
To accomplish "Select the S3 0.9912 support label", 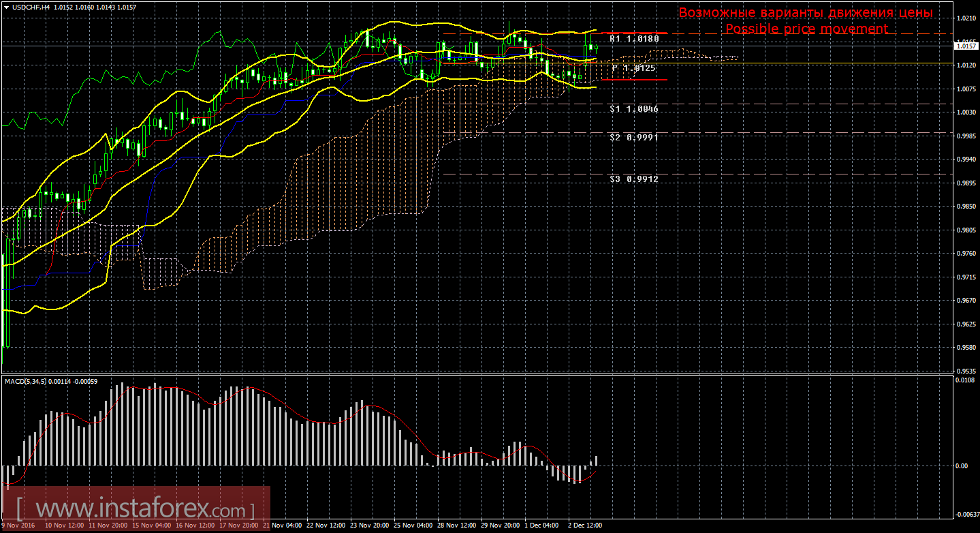I will pos(633,179).
